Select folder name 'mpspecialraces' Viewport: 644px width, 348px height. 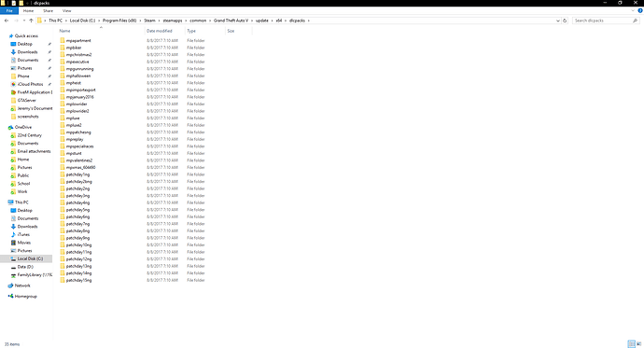(79, 146)
